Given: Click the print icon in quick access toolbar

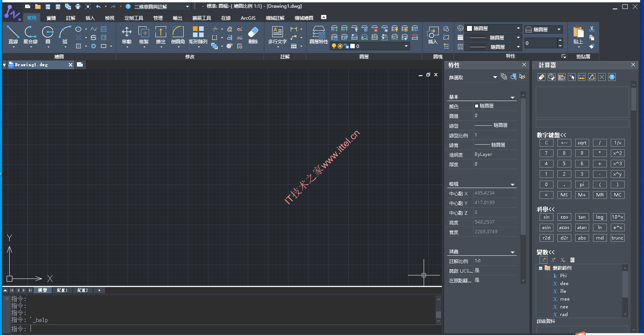Looking at the screenshot, I should [x=78, y=7].
